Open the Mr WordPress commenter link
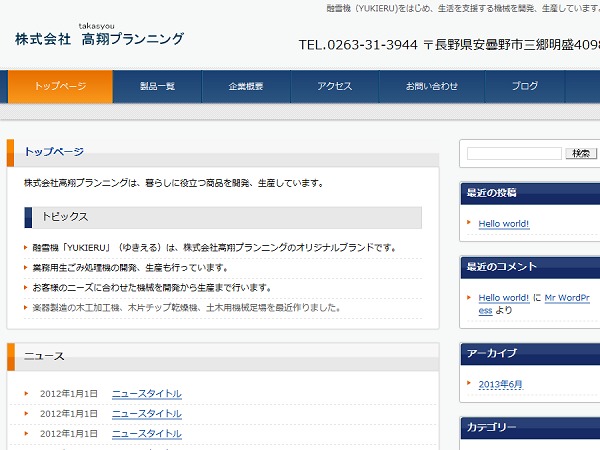Image resolution: width=600 pixels, height=450 pixels. pyautogui.click(x=567, y=298)
